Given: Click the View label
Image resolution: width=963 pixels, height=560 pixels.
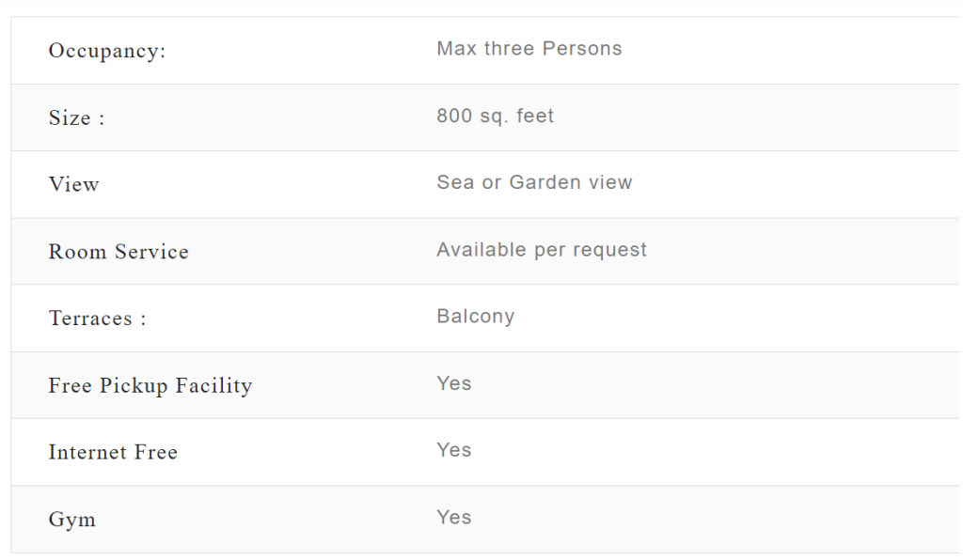Looking at the screenshot, I should click(x=74, y=185).
